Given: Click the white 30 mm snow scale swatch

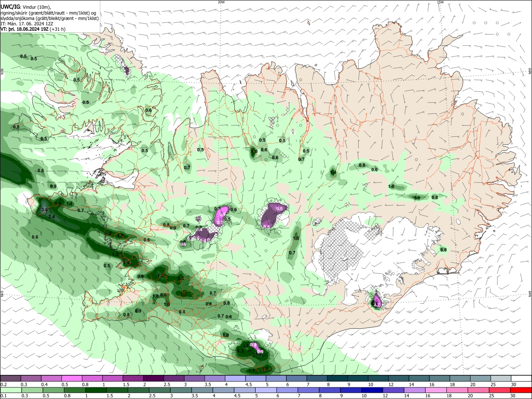Looking at the screenshot, I should pyautogui.click(x=521, y=379).
